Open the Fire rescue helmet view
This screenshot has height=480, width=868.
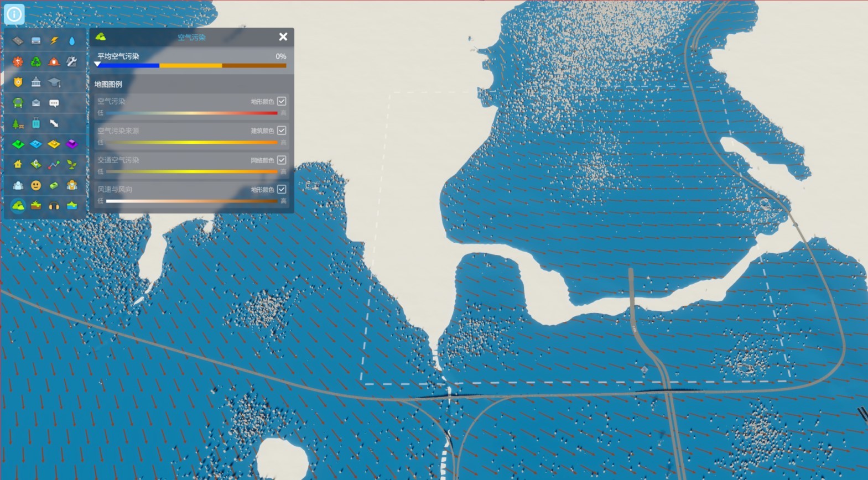pos(54,61)
